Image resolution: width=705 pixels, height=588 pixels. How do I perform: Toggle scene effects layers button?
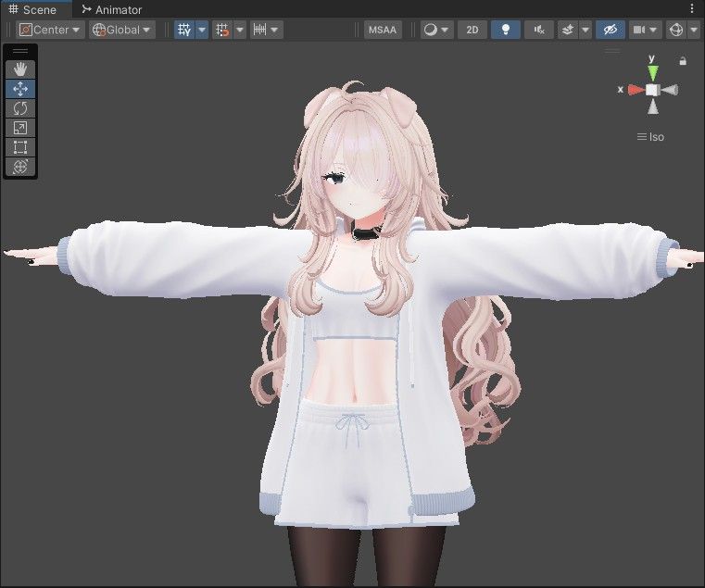pyautogui.click(x=568, y=30)
